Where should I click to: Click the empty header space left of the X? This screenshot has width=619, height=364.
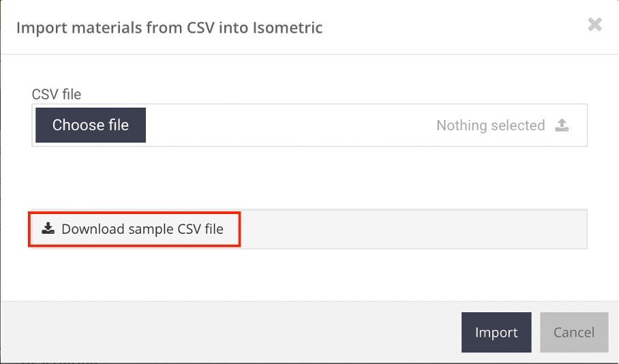[x=454, y=27]
